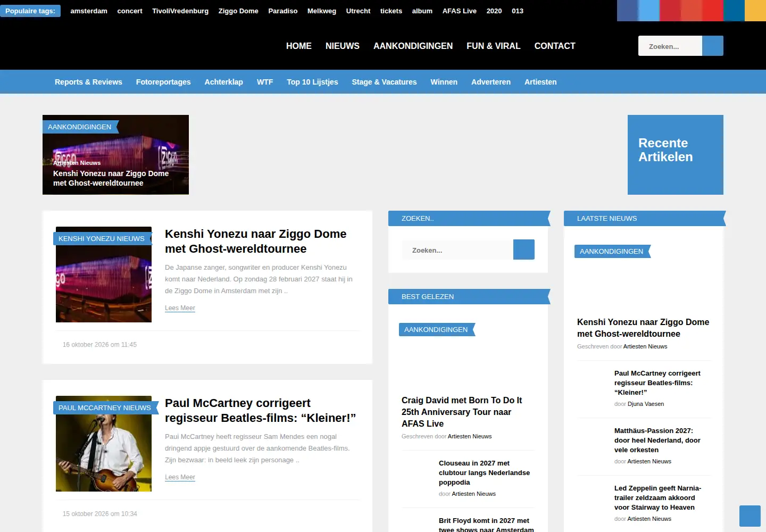Open Stage & Vacatures
Viewport: 766px width, 532px height.
[x=384, y=82]
